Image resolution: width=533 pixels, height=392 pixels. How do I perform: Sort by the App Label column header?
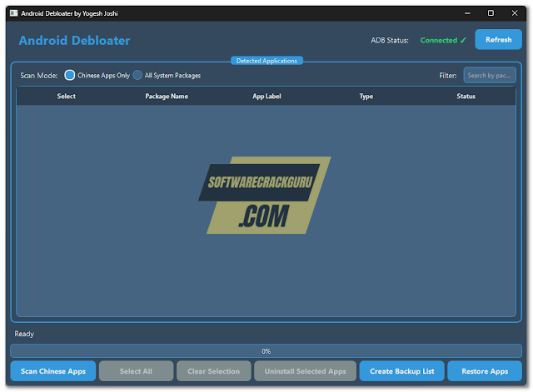click(x=266, y=97)
